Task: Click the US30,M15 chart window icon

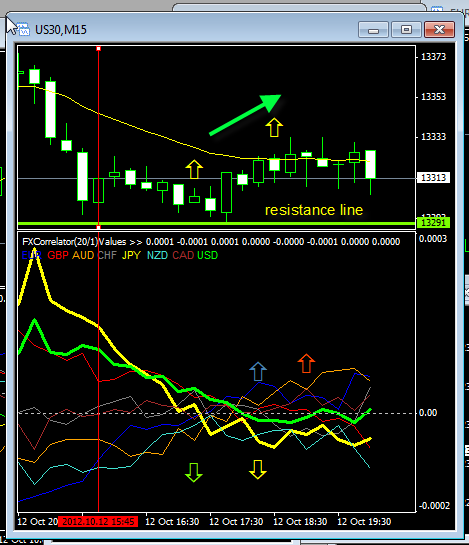Action: pos(23,30)
